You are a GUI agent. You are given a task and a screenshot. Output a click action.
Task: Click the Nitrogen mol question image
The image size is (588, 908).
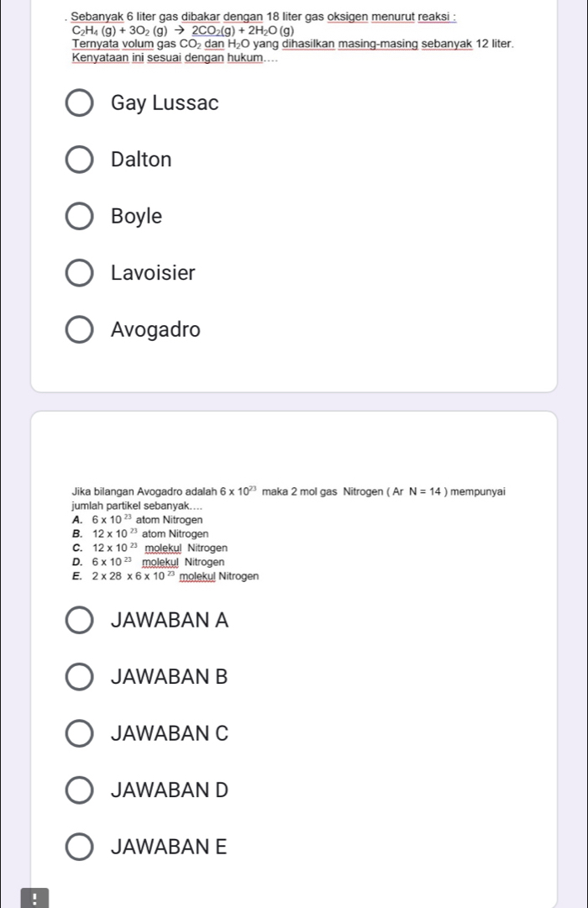tap(288, 533)
